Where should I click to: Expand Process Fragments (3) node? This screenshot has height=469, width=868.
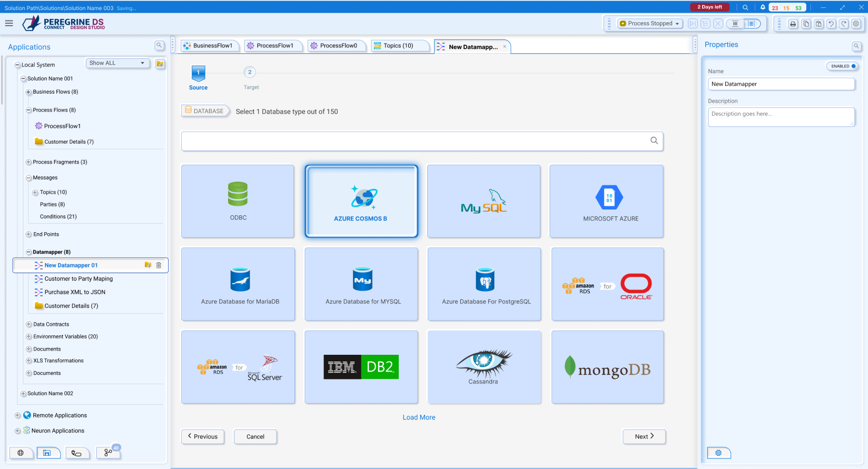pyautogui.click(x=29, y=162)
